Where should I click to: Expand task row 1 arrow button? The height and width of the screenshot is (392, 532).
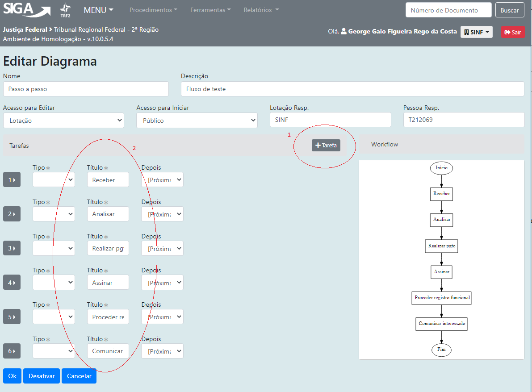(12, 180)
